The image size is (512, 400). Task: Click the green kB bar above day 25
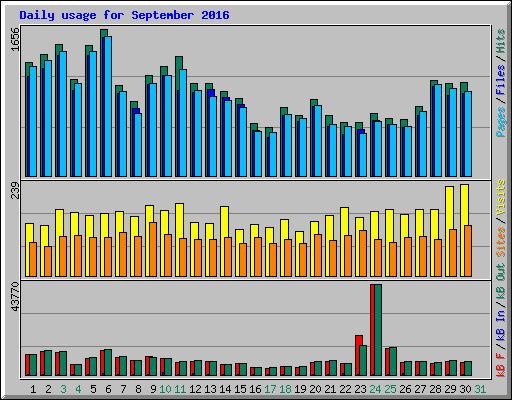point(393,361)
